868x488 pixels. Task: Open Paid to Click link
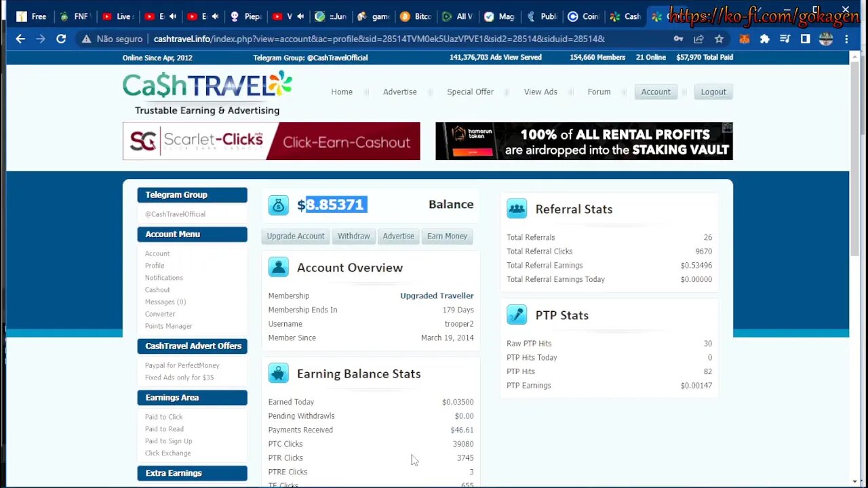coord(163,417)
